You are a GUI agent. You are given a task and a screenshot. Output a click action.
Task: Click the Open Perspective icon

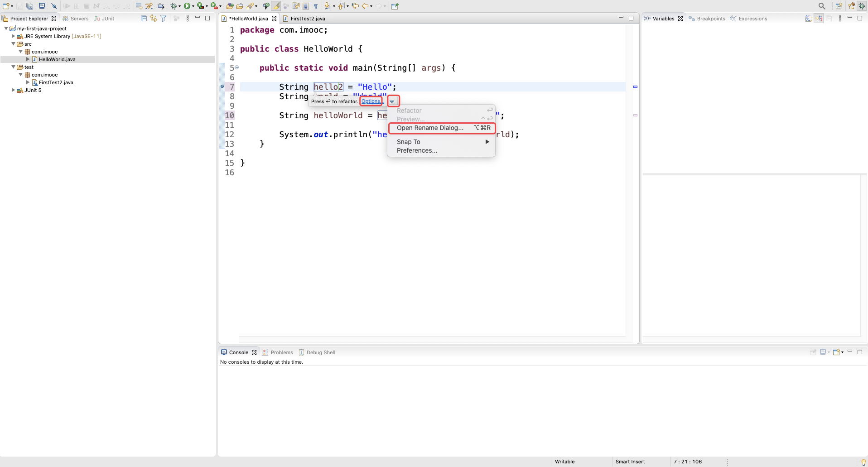pos(839,6)
